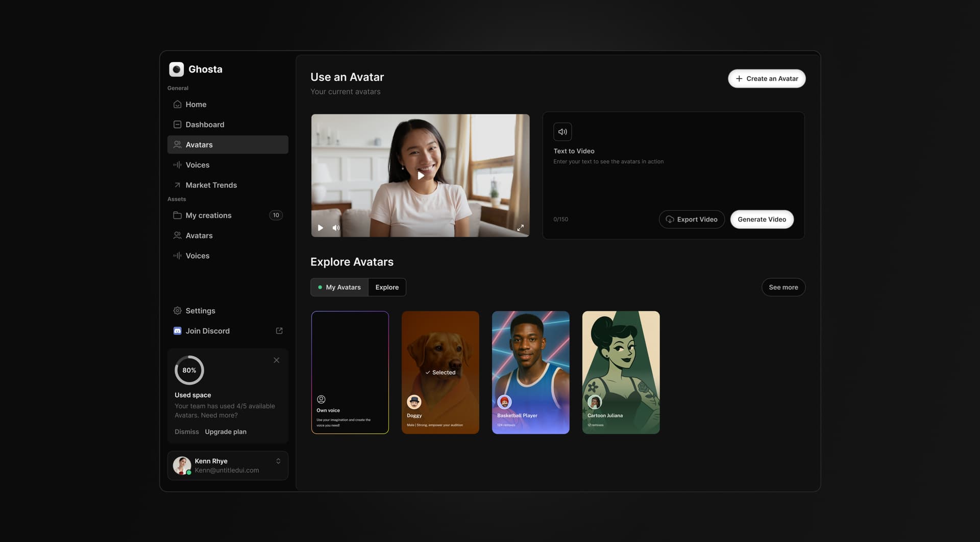The width and height of the screenshot is (980, 542).
Task: Open Join Discord external link icon
Action: point(279,331)
